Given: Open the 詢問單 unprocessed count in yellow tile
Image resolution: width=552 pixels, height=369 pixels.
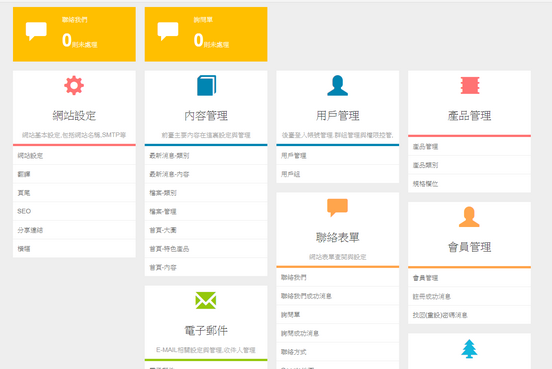Looking at the screenshot, I should (211, 40).
